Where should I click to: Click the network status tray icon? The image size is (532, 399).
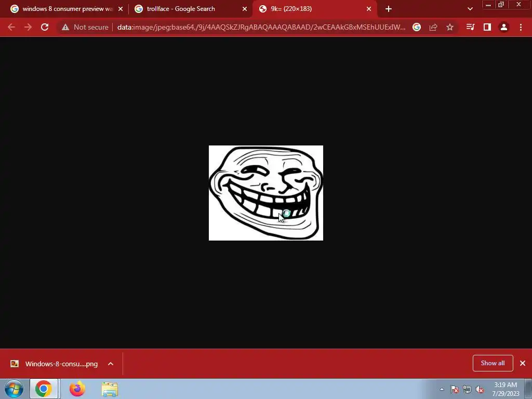coord(467,390)
